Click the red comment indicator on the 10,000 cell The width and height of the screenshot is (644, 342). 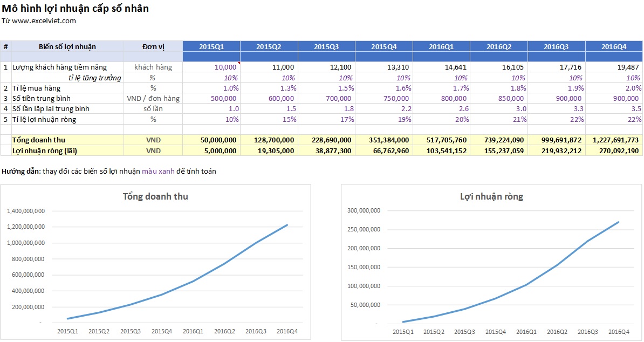click(x=238, y=63)
